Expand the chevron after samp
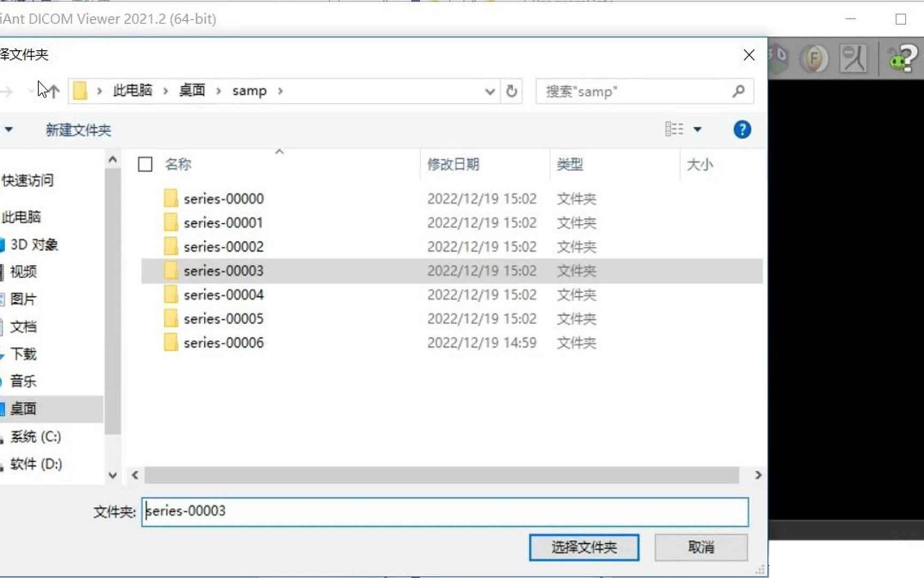The height and width of the screenshot is (578, 924). point(280,91)
